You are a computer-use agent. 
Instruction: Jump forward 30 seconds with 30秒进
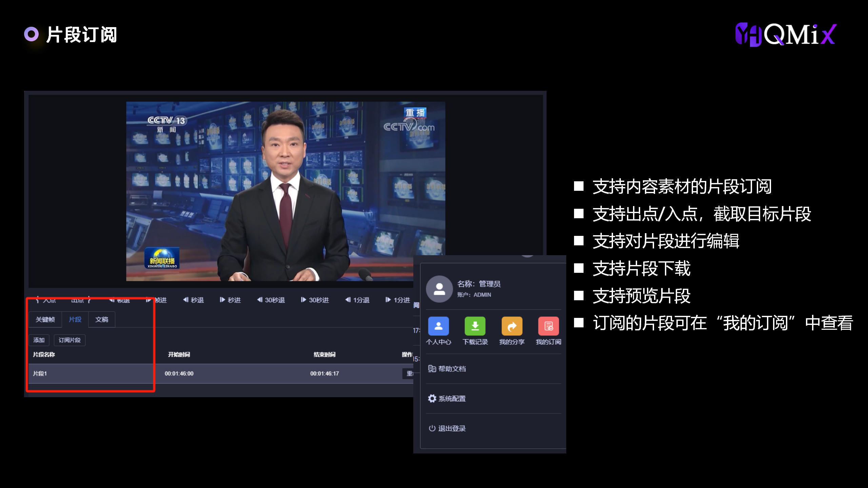(315, 300)
